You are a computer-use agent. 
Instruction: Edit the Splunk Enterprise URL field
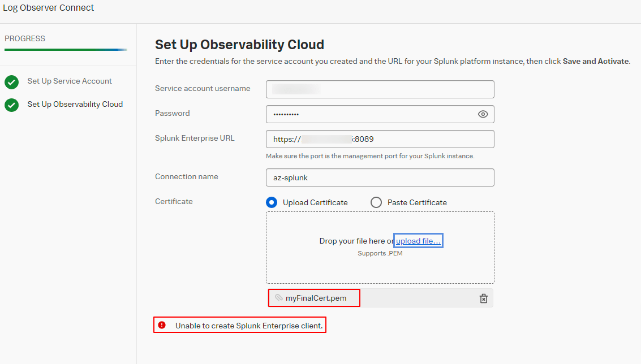[380, 139]
